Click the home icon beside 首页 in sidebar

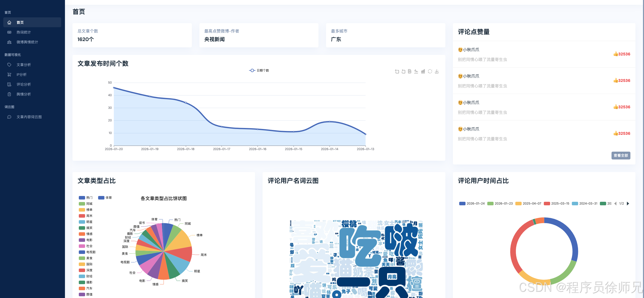9,22
